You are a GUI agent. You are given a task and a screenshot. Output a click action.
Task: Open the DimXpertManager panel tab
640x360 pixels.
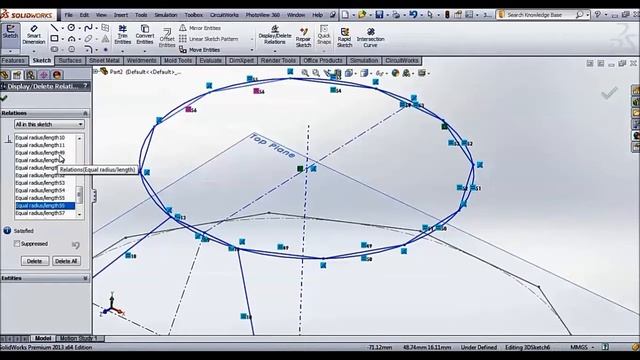click(43, 75)
